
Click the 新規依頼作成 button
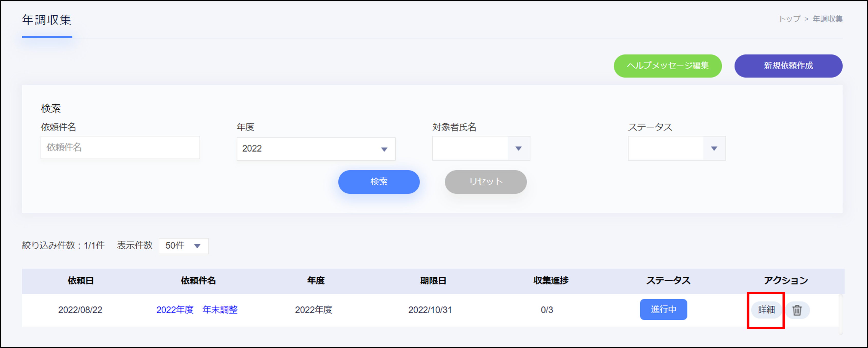point(788,66)
